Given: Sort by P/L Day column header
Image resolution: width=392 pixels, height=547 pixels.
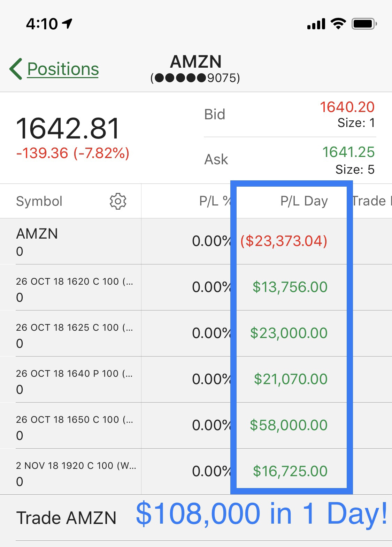Looking at the screenshot, I should tap(304, 201).
